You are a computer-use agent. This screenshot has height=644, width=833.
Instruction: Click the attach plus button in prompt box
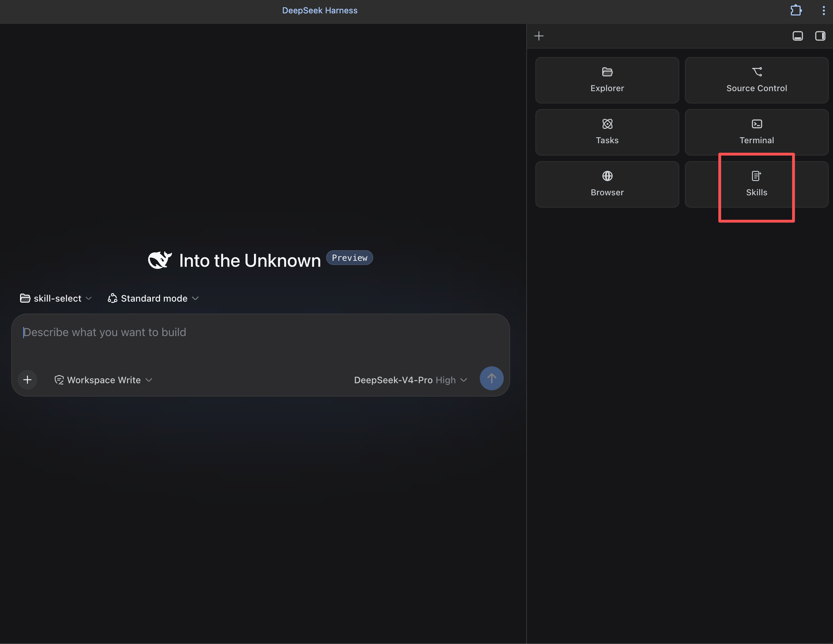coord(27,380)
